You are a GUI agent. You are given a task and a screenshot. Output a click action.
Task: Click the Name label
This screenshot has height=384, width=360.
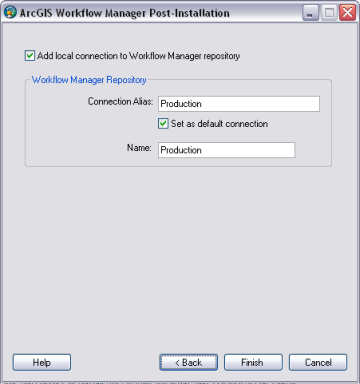point(139,148)
